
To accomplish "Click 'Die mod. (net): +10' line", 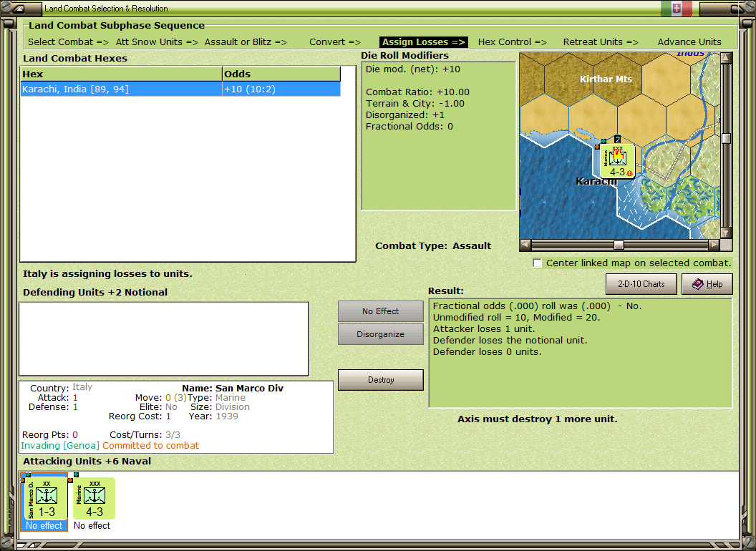I will 412,69.
